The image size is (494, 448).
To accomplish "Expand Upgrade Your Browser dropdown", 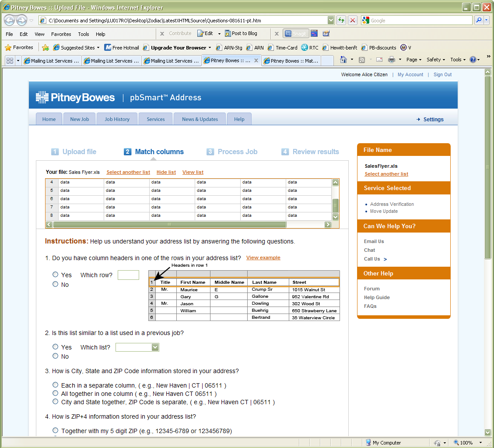I will (210, 48).
